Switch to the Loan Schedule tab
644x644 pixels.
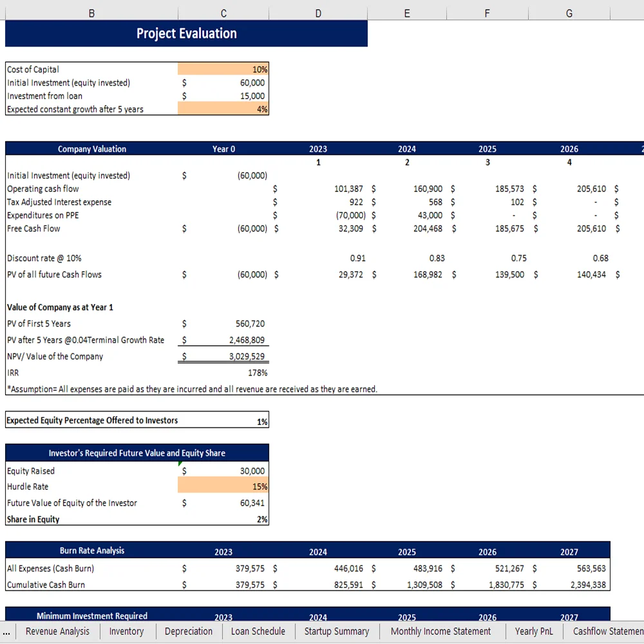(x=258, y=631)
